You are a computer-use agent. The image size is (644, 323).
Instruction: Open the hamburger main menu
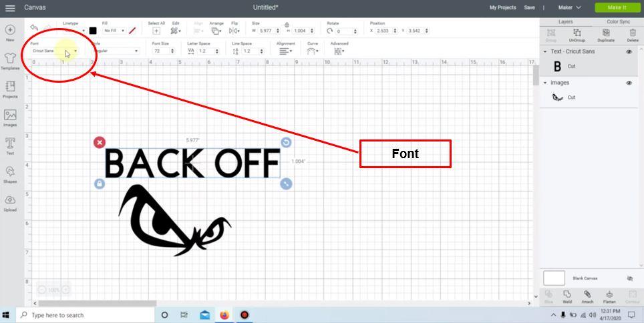pos(10,8)
